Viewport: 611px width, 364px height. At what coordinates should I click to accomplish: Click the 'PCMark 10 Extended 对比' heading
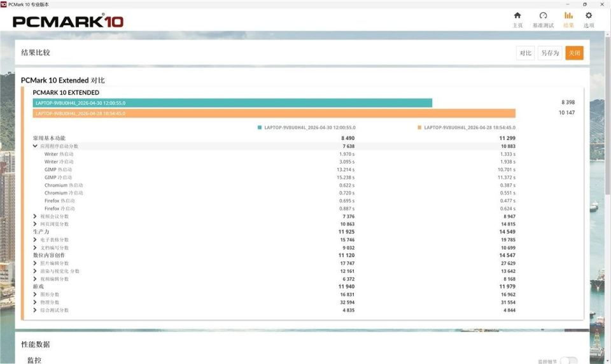click(63, 80)
